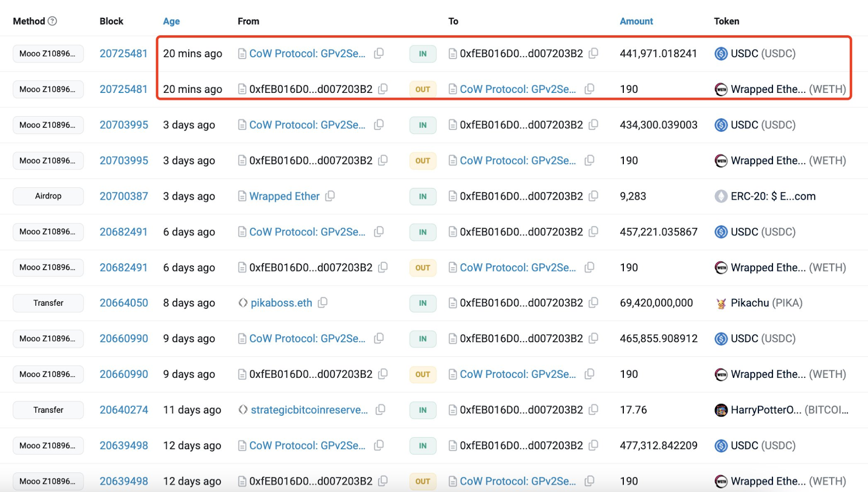Screen dimensions: 868x492
Task: Open CoW Protocol recipient in block 20682491 row
Action: tap(518, 268)
